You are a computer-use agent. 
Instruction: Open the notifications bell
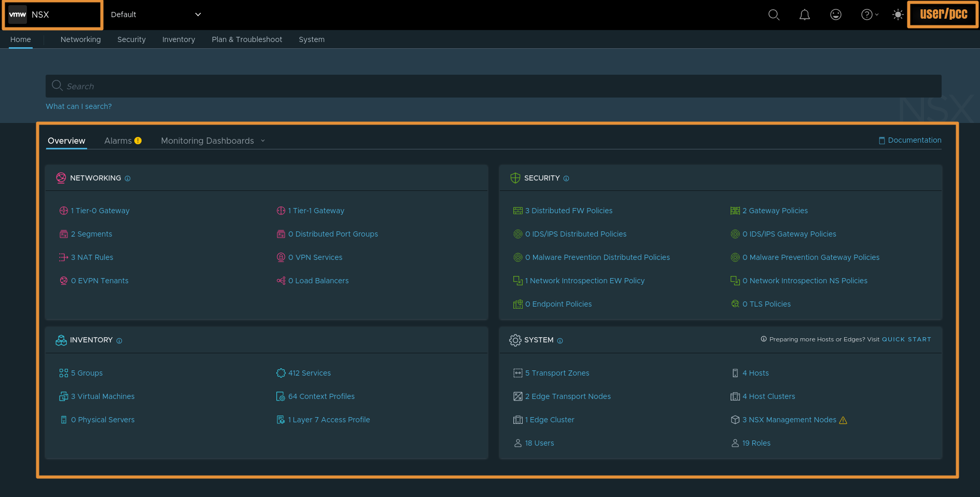pos(805,15)
